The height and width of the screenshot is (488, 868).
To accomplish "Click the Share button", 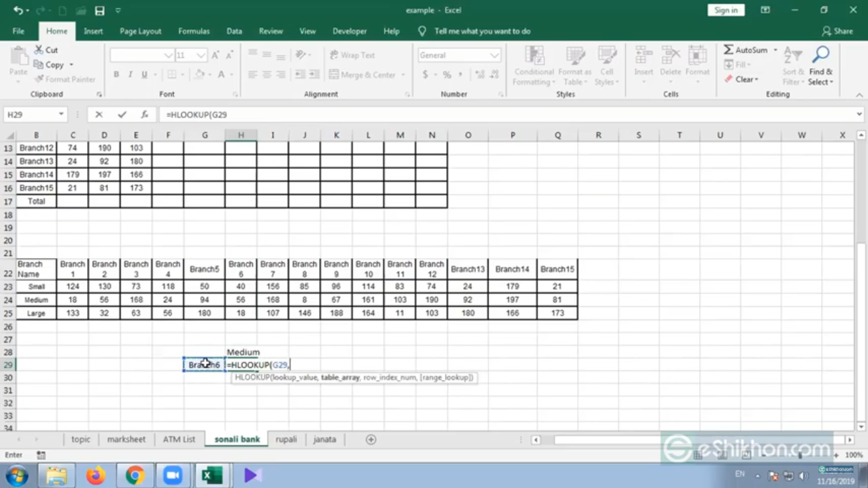I will pyautogui.click(x=837, y=31).
